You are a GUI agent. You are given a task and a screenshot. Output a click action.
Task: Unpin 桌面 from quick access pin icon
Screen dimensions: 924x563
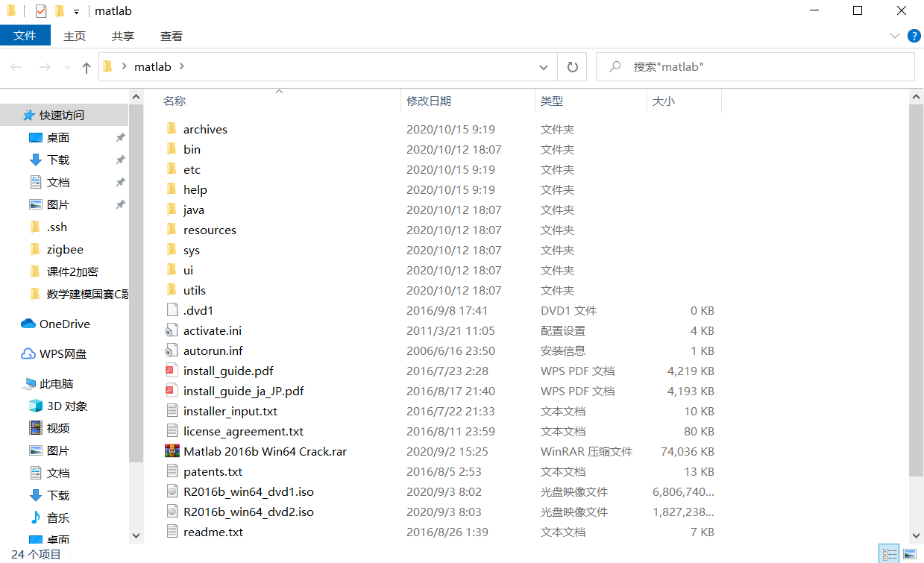tap(120, 137)
